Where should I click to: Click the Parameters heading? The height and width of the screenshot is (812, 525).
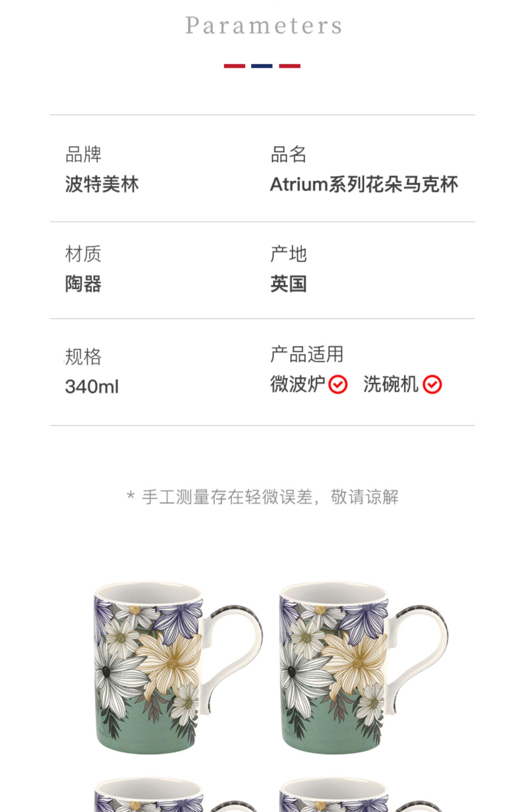point(264,26)
